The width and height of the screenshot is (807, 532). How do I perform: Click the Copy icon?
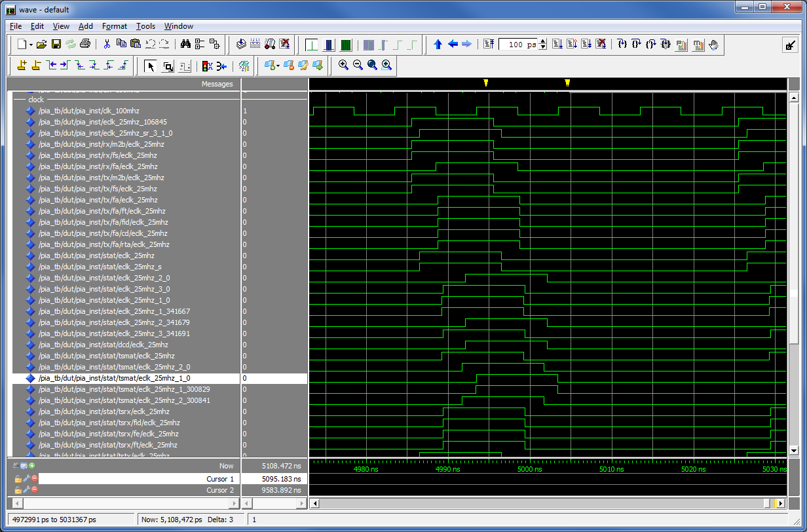tap(121, 45)
